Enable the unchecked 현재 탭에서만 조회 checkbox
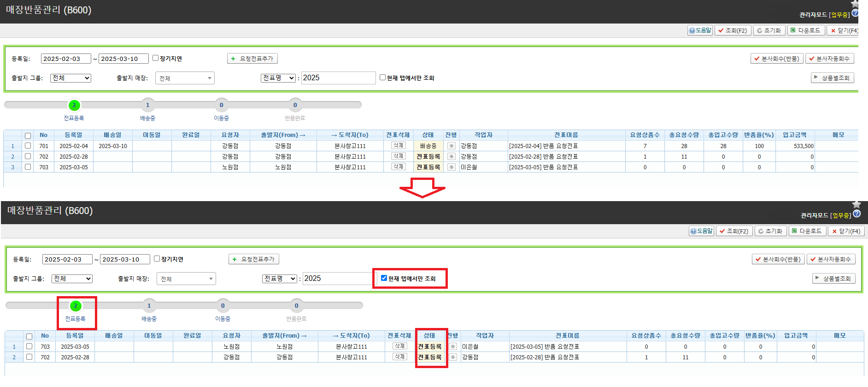Viewport: 868px width, 387px height. (382, 77)
